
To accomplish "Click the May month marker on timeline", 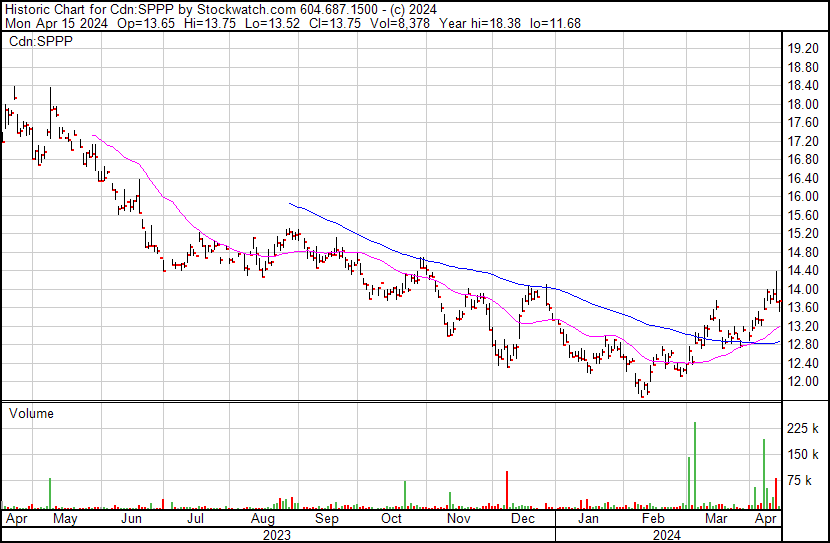I will [x=65, y=520].
